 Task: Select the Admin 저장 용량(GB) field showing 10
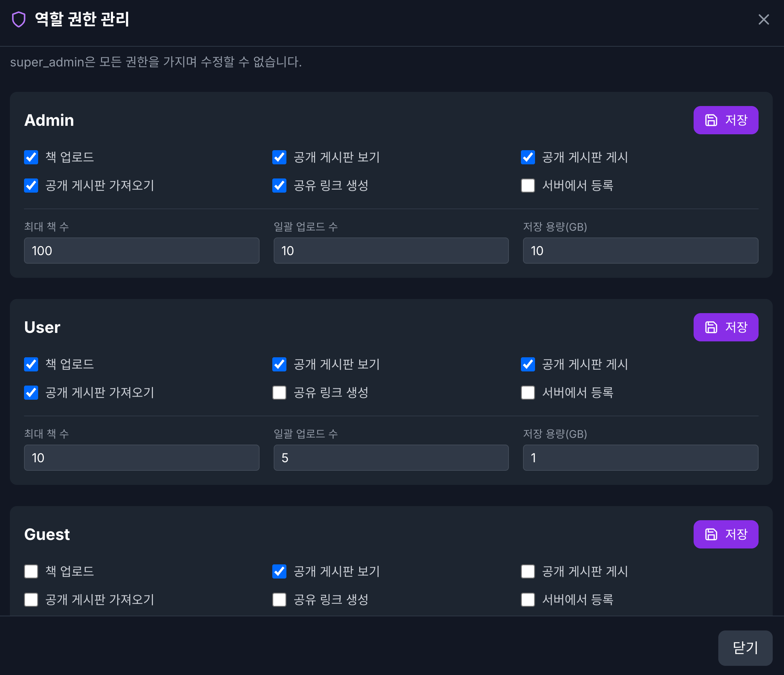pos(641,251)
